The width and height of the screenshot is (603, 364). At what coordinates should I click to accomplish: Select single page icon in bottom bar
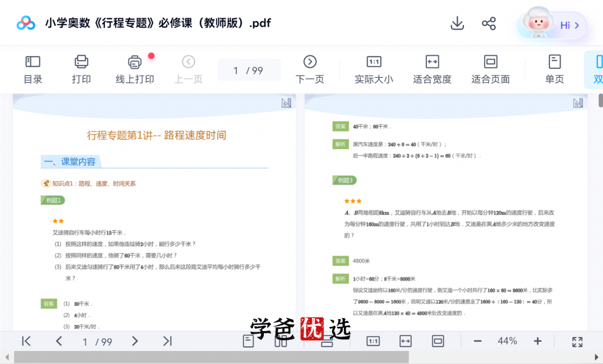pyautogui.click(x=248, y=341)
